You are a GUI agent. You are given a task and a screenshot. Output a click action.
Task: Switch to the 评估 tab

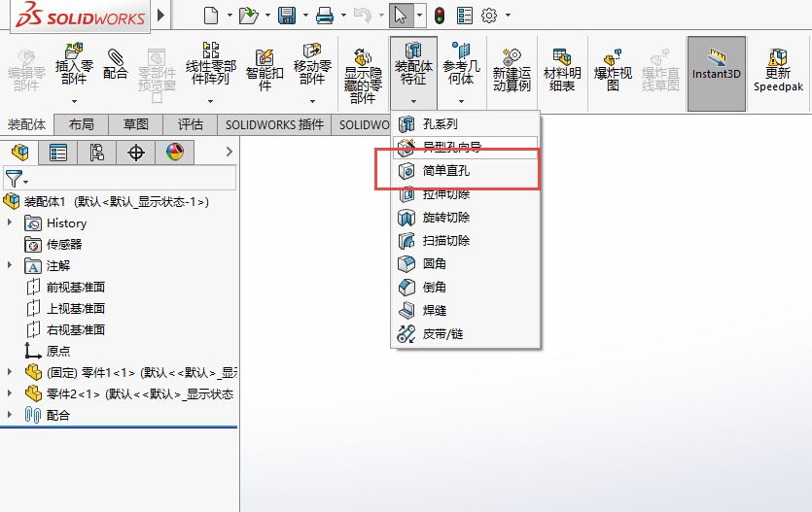coord(190,124)
